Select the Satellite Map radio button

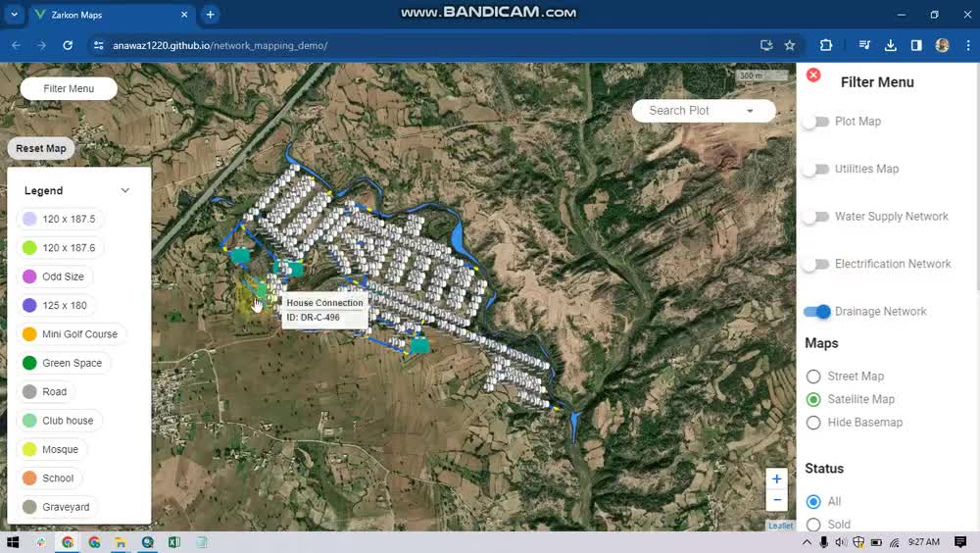[x=813, y=399]
